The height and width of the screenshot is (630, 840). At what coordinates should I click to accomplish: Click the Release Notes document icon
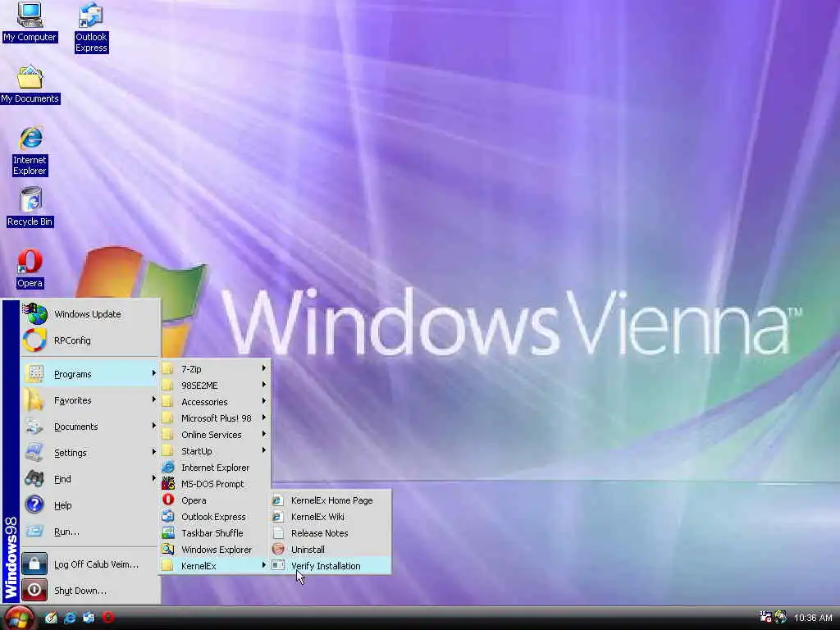pos(278,532)
